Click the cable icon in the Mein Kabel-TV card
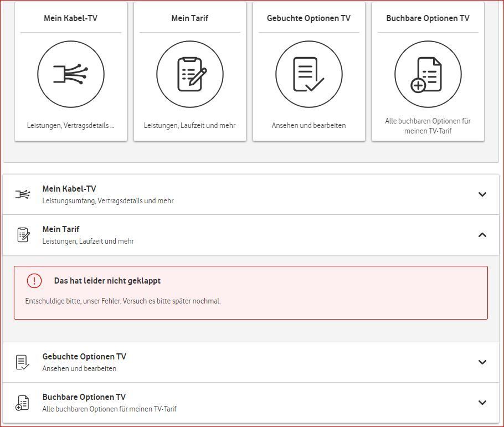The width and height of the screenshot is (504, 427). [70, 74]
